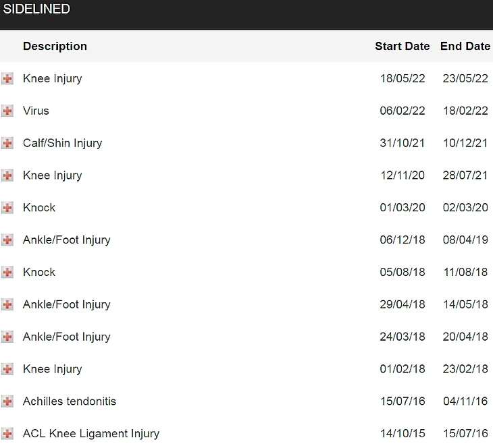This screenshot has height=448, width=493.
Task: Click red cross icon for knock starting 01/03/20
Action: coord(7,208)
